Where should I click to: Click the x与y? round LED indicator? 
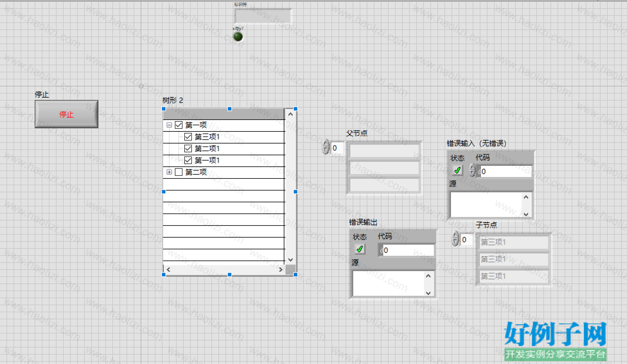(238, 37)
